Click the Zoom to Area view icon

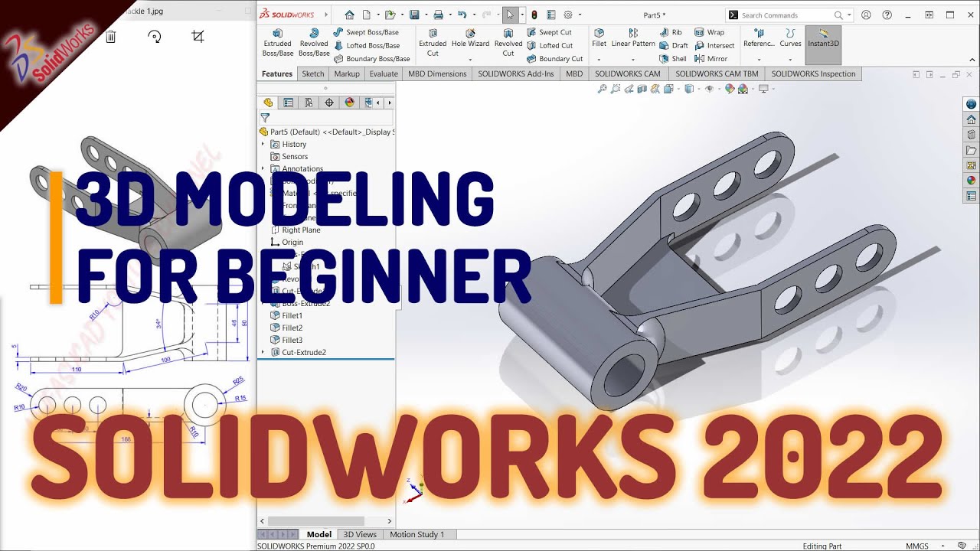click(616, 89)
